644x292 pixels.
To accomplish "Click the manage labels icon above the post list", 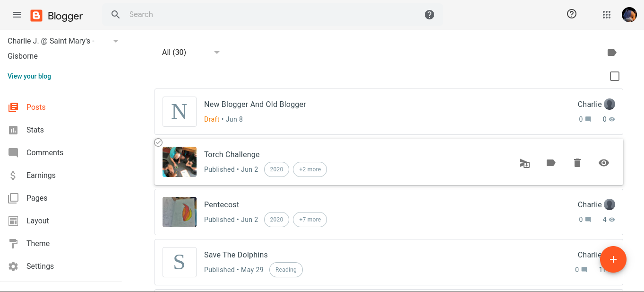I will pos(612,53).
